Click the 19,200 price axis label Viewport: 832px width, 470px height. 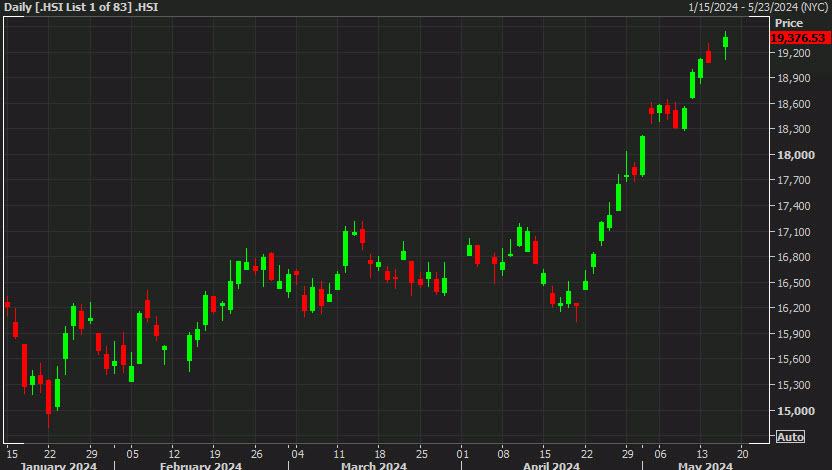coord(794,53)
